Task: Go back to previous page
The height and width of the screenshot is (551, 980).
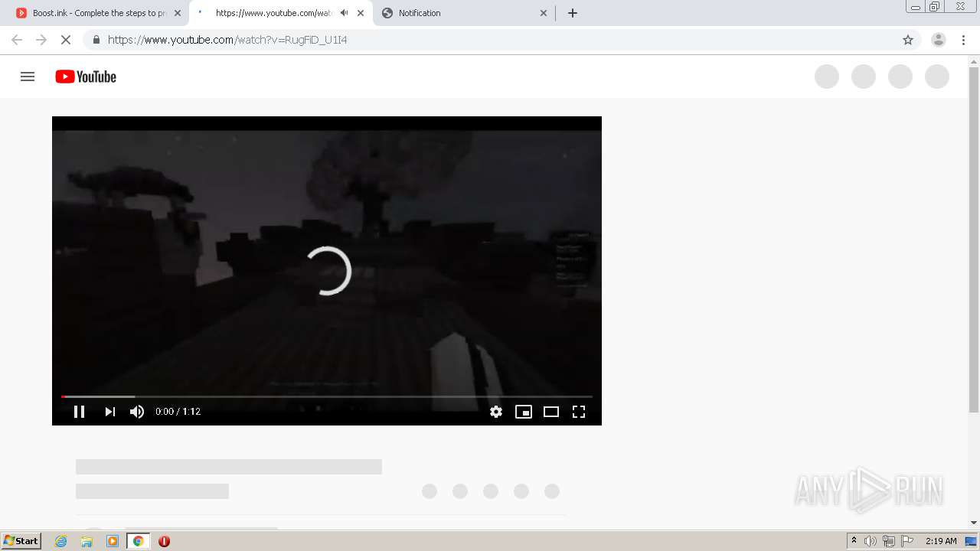Action: (17, 40)
